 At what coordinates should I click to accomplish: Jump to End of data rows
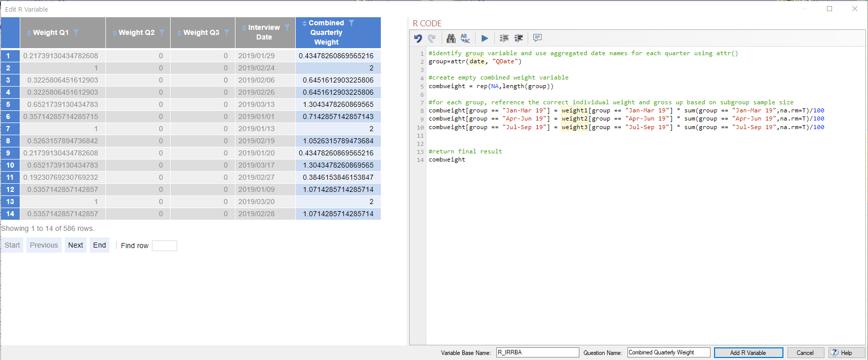pyautogui.click(x=100, y=245)
